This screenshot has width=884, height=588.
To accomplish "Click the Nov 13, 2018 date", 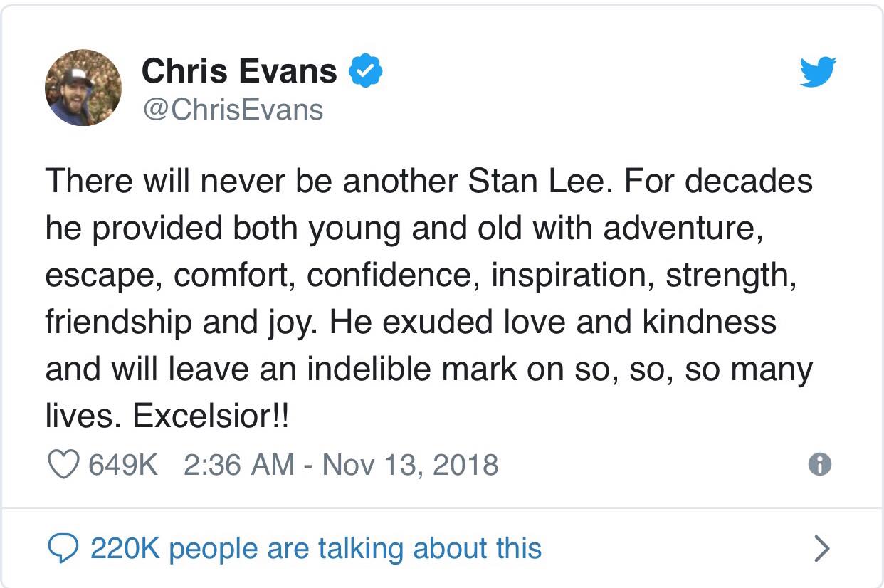I will coord(410,465).
